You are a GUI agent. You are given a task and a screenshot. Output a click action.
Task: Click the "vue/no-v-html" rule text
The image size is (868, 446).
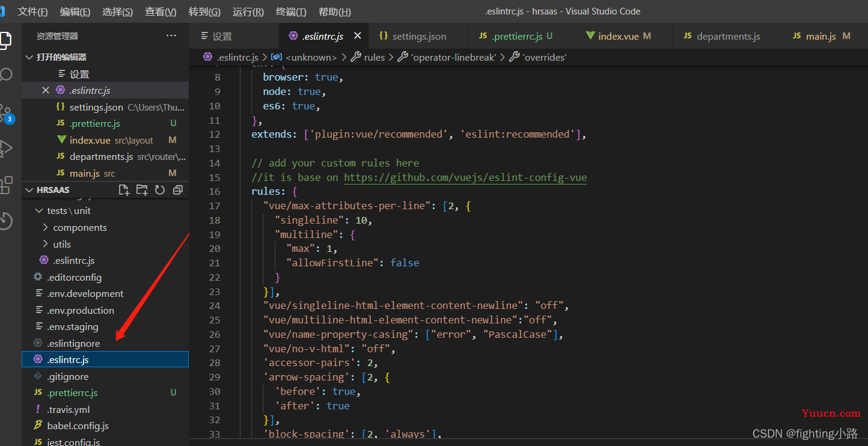pos(307,349)
